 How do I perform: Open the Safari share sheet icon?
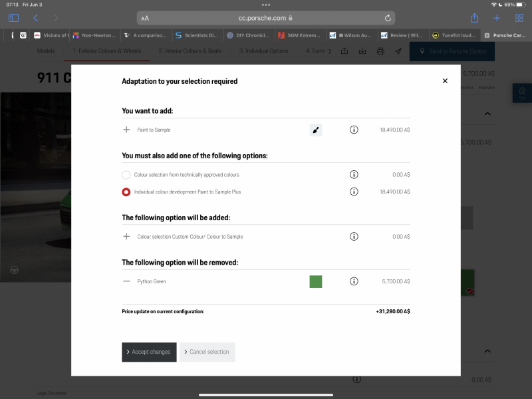[474, 18]
